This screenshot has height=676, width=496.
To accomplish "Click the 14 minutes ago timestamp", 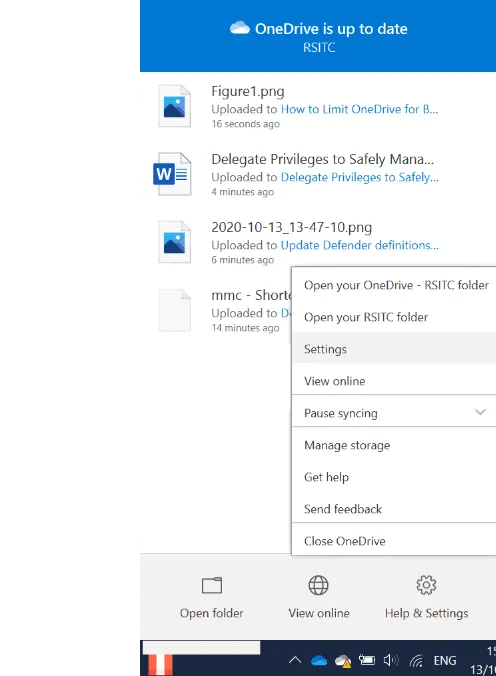I will 245,328.
